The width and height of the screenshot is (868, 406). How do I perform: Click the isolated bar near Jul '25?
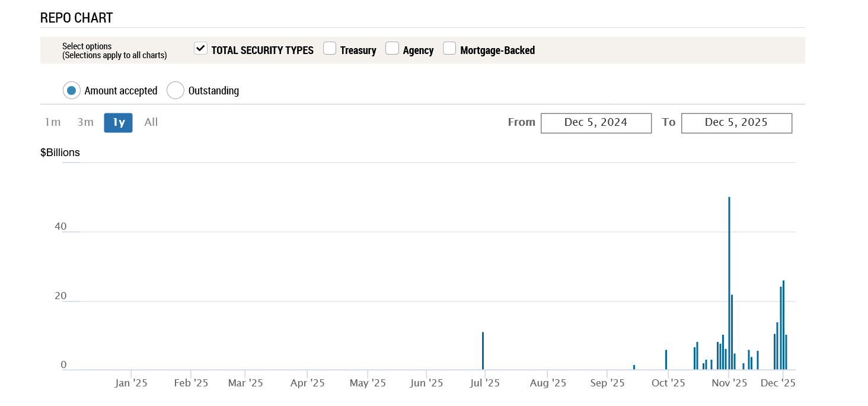483,351
